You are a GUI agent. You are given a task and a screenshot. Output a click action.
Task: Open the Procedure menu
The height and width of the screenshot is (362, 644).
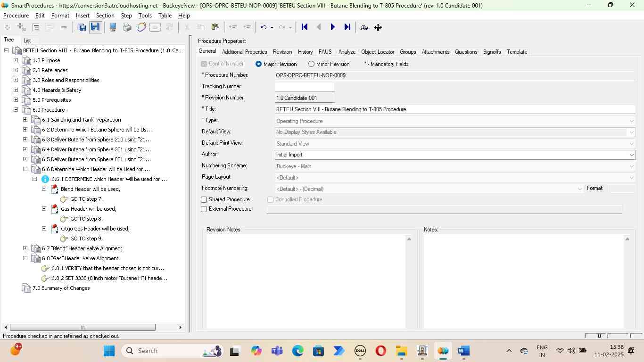coord(16,16)
